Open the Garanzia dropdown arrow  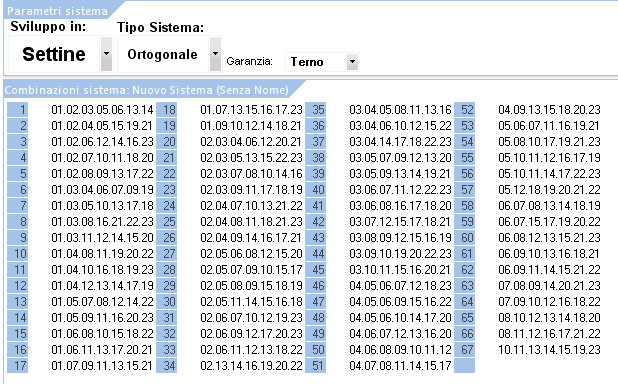pyautogui.click(x=352, y=62)
